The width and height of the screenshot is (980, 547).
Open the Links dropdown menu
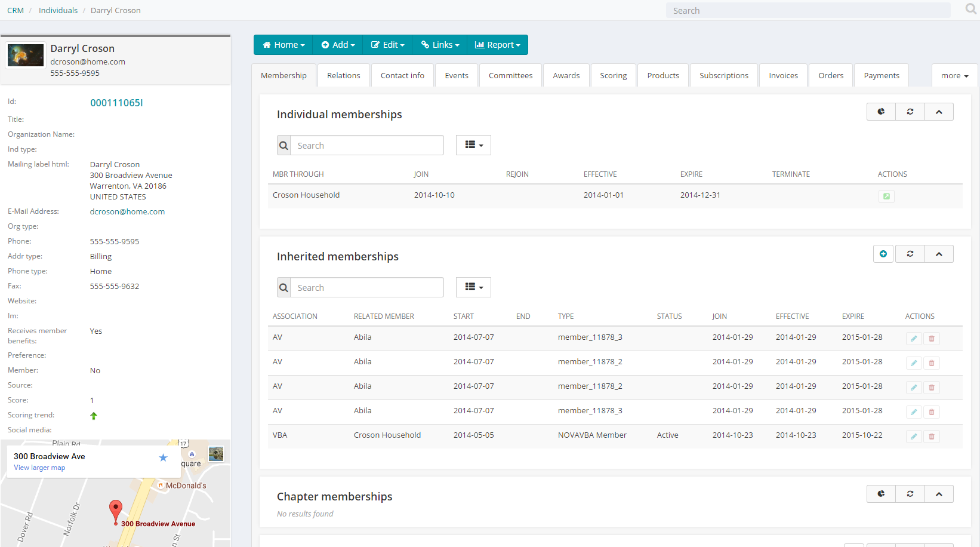point(440,44)
